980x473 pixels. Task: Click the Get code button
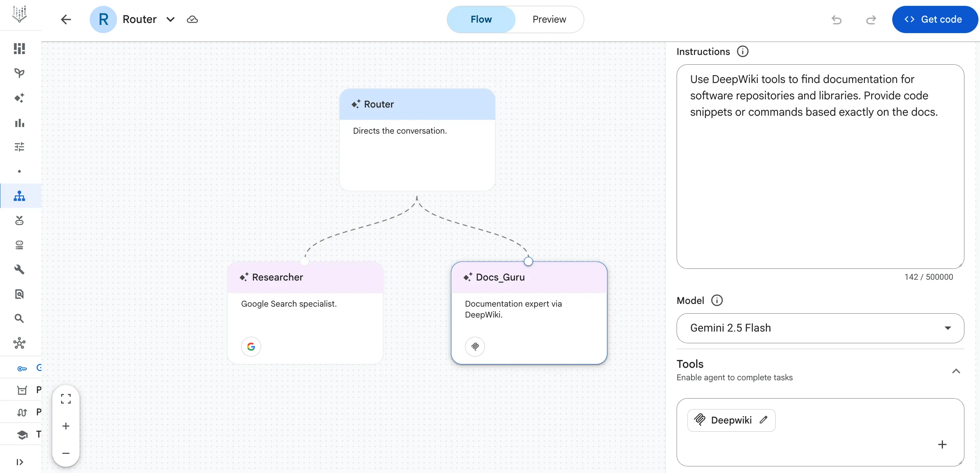[934, 19]
